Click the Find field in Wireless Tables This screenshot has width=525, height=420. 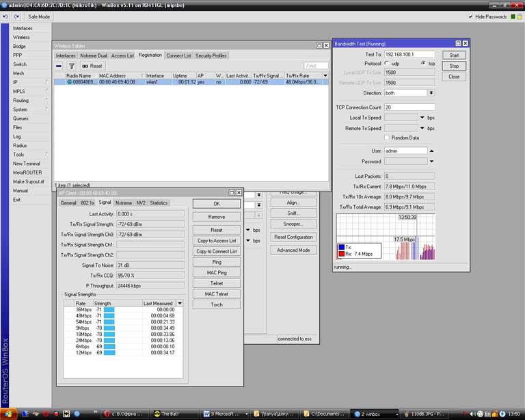tap(316, 66)
